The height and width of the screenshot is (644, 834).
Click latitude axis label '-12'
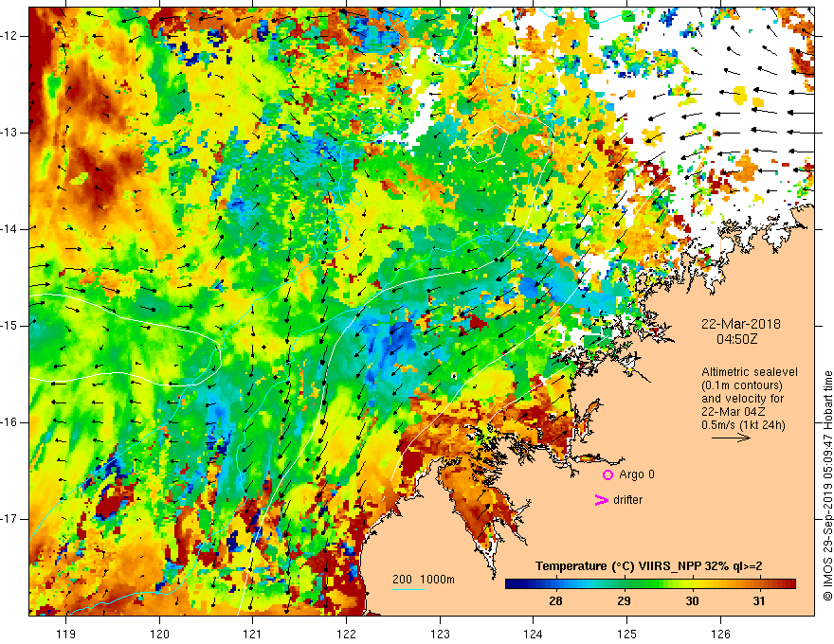[x=9, y=36]
